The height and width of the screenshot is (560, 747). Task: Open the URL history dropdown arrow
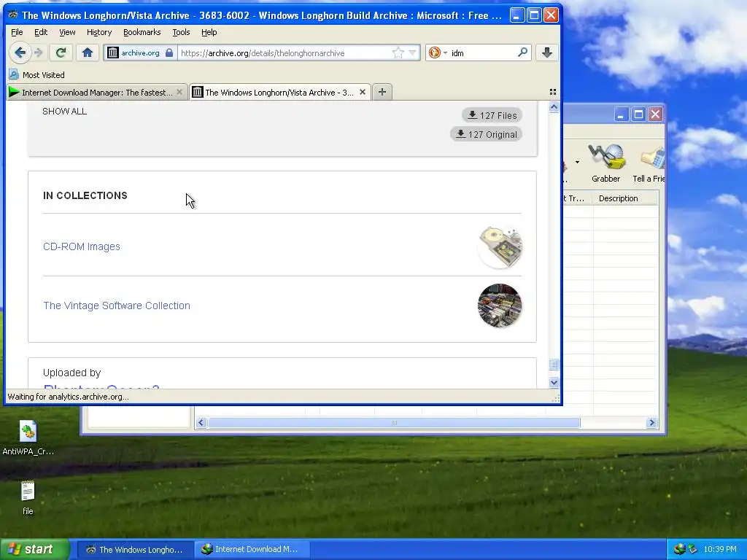pos(413,52)
